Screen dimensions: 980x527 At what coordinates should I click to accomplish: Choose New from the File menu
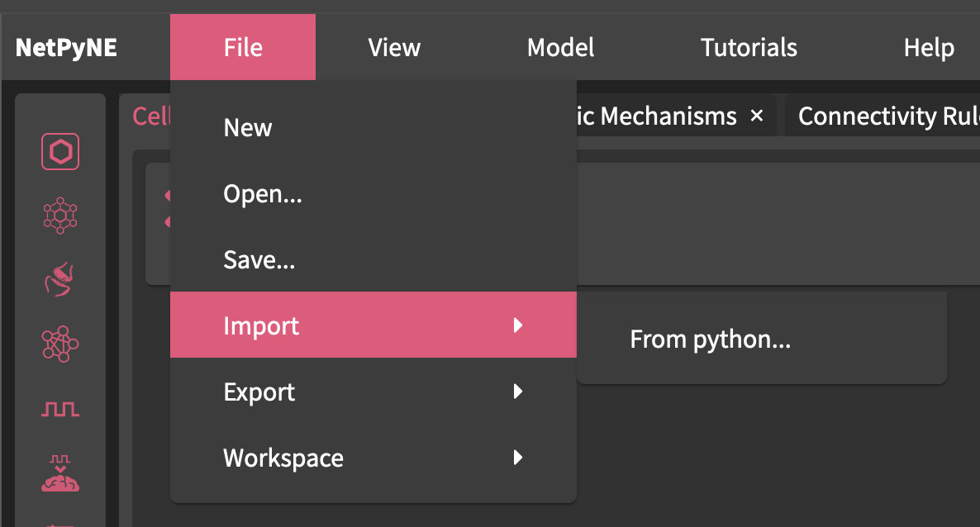click(x=248, y=128)
